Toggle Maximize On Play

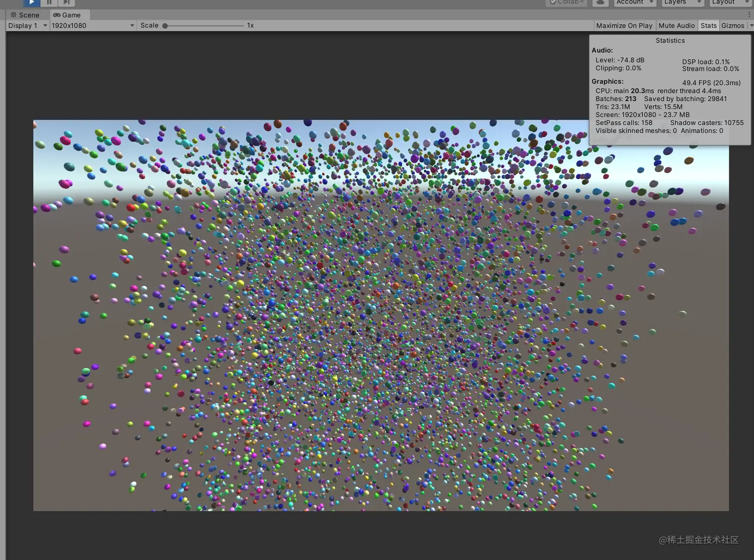(624, 25)
